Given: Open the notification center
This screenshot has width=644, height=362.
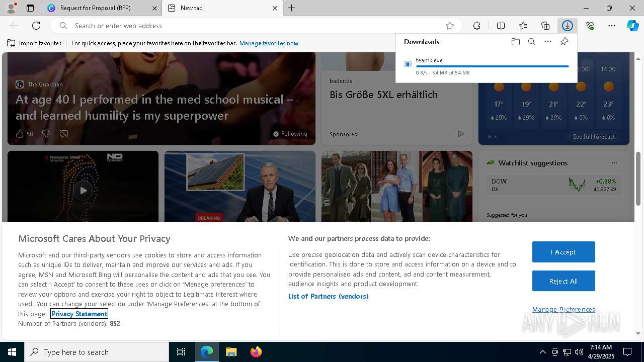Looking at the screenshot, I should coord(627,352).
